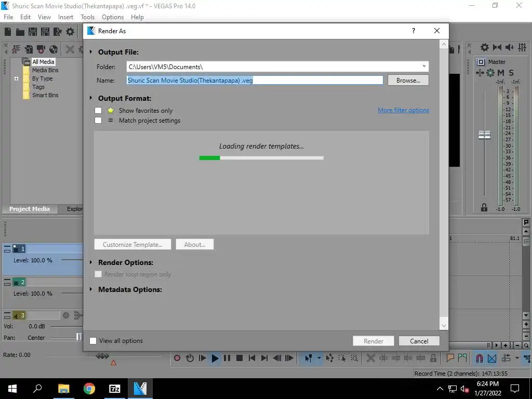Screen dimensions: 532x399
Task: Expand the By Type media bin
Action: tap(16, 79)
